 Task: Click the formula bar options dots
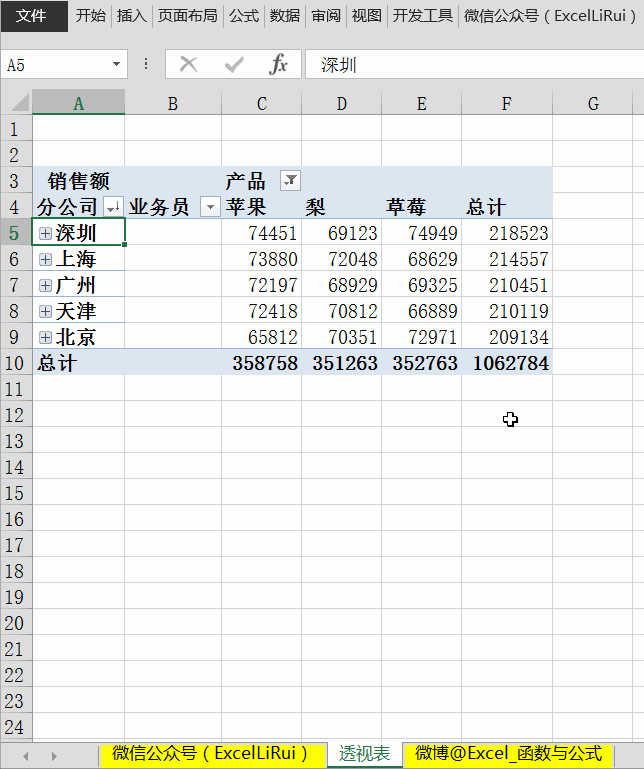(146, 64)
